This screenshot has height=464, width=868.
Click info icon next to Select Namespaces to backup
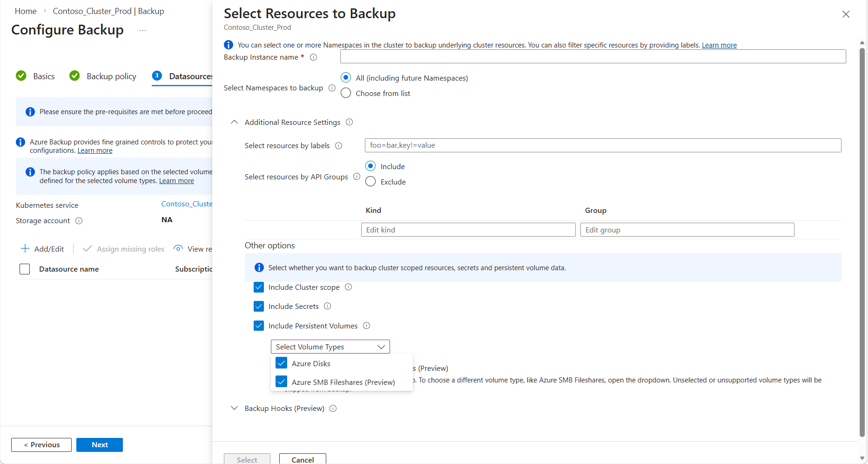[x=332, y=88]
